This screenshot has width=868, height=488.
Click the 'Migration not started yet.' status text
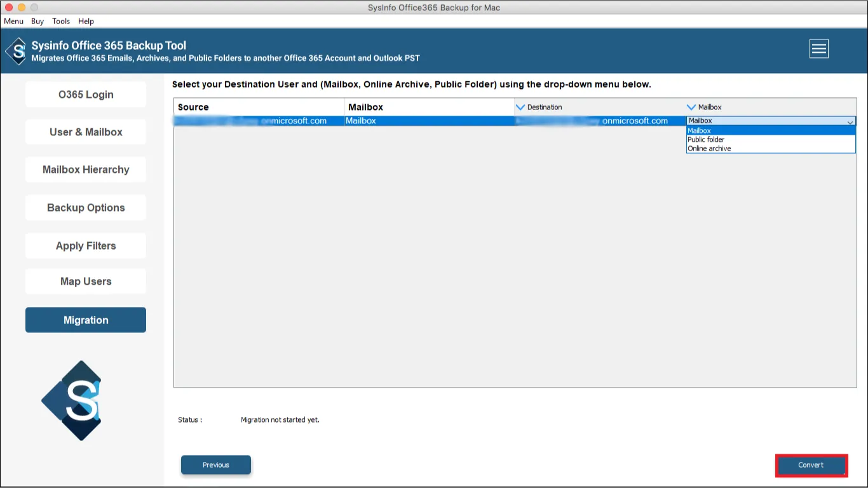pyautogui.click(x=280, y=420)
